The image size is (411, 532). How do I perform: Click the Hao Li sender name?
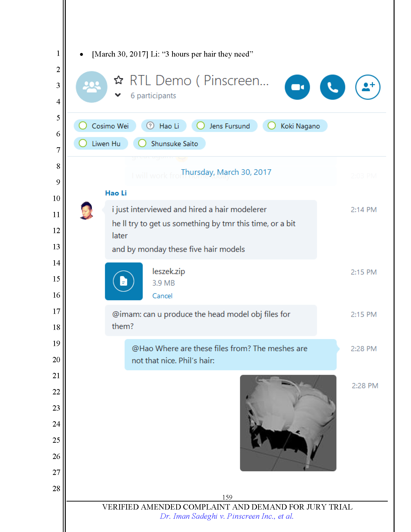116,193
